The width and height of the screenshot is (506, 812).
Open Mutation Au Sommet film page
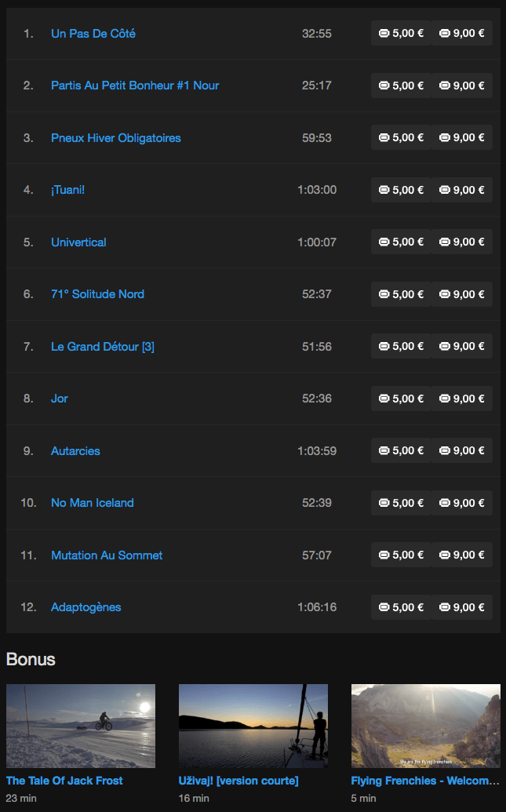pos(107,555)
